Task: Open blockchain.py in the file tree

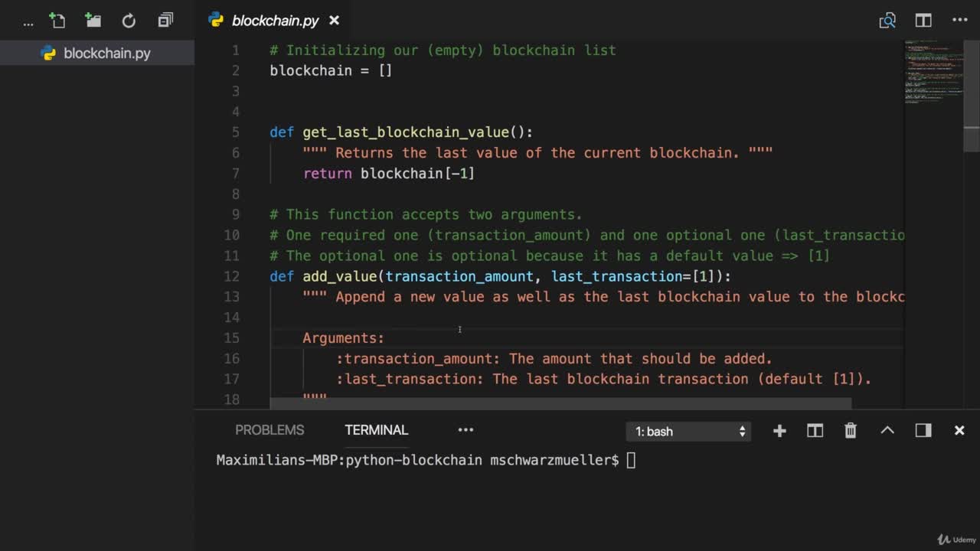Action: [x=96, y=53]
